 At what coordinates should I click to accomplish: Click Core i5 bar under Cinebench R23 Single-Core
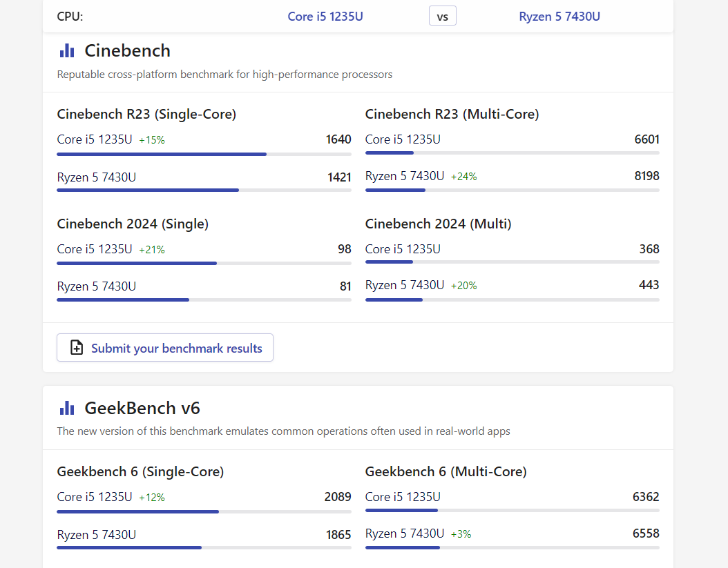[162, 154]
